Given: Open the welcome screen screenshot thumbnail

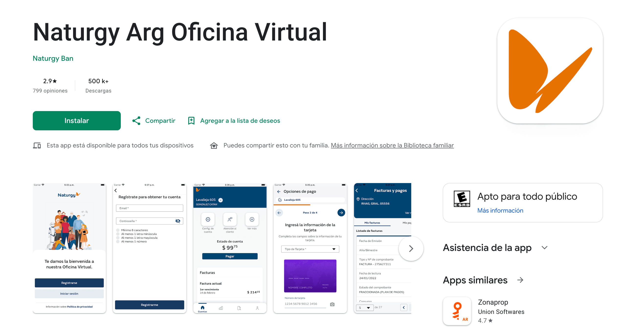Looking at the screenshot, I should click(x=69, y=248).
